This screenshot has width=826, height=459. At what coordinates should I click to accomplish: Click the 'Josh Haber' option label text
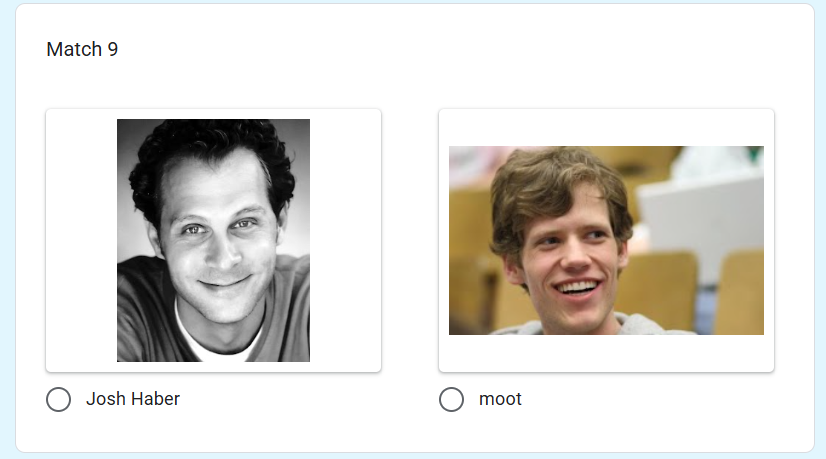[133, 399]
